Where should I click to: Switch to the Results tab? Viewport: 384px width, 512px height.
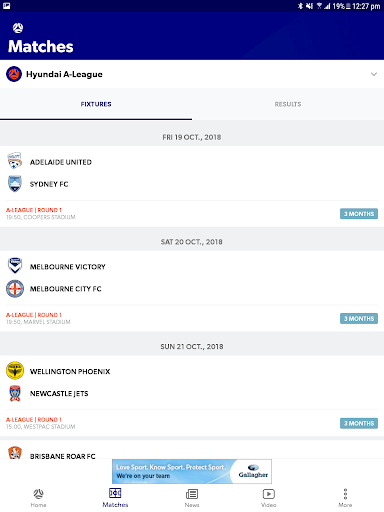(x=288, y=104)
